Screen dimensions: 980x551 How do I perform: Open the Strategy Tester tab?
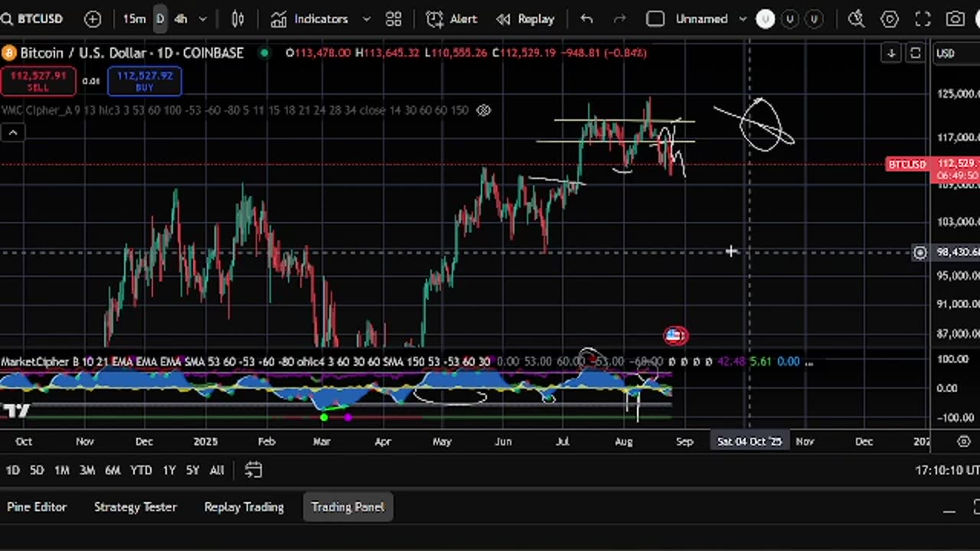[x=136, y=507]
